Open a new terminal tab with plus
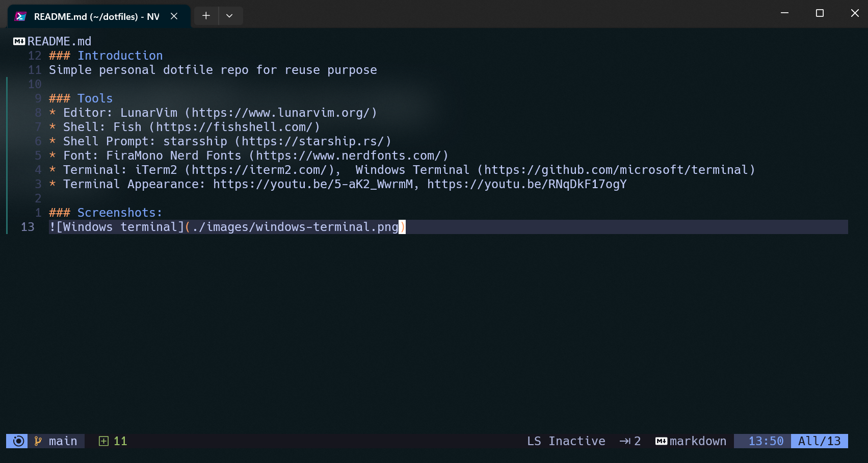868x463 pixels. pos(206,16)
